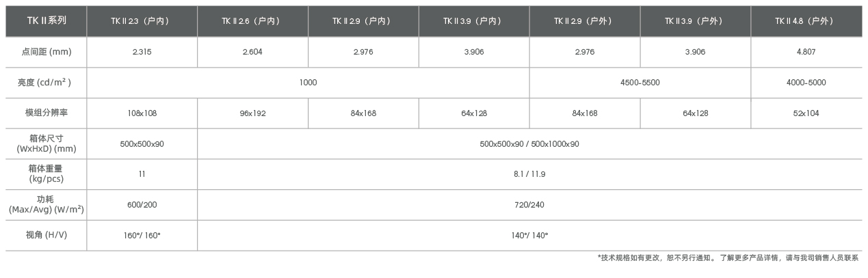The height and width of the screenshot is (278, 868).
Task: Click the 点间距 (mm) row label
Action: tap(46, 52)
